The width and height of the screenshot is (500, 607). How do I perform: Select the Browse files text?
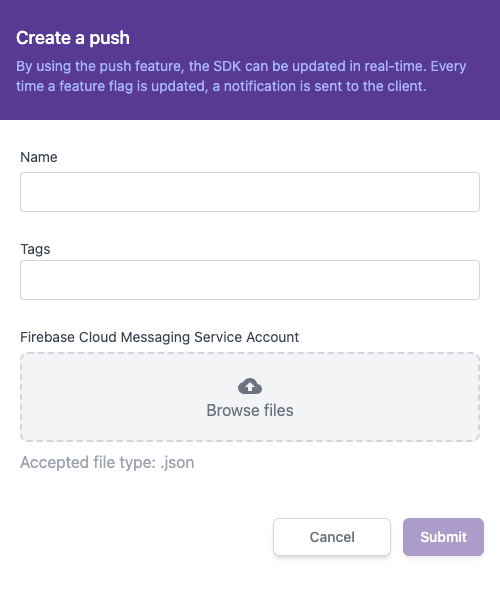click(x=250, y=410)
